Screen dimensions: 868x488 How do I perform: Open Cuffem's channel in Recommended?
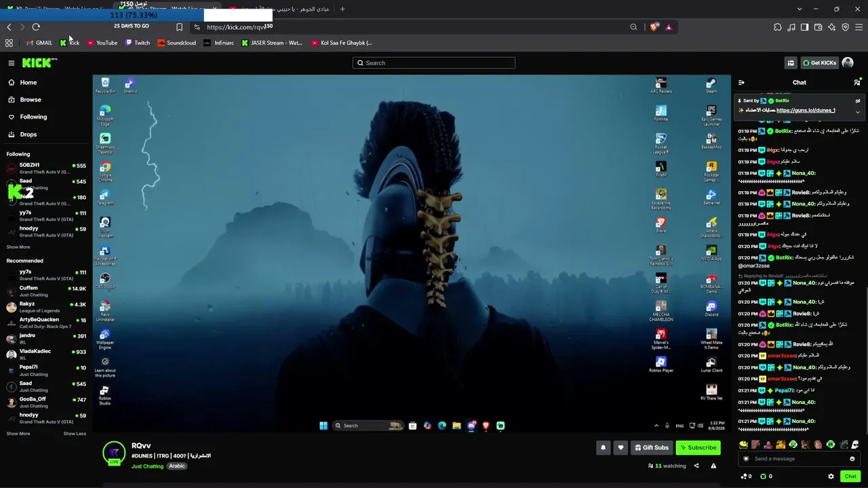[x=46, y=291]
